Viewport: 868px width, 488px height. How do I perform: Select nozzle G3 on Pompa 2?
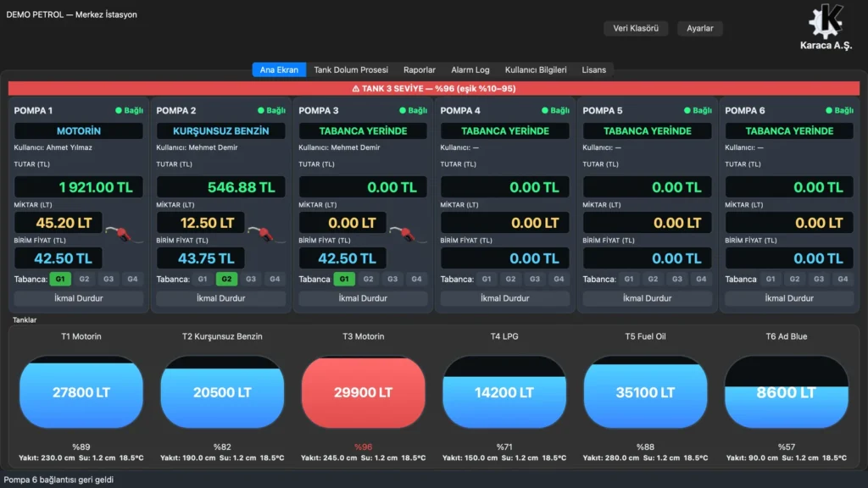click(x=251, y=279)
